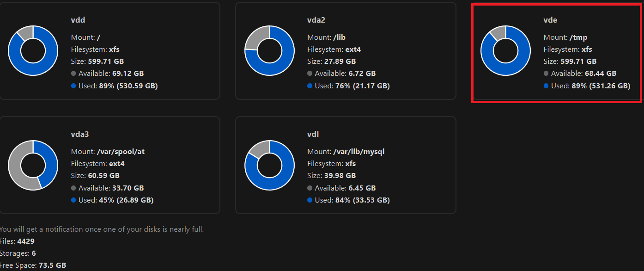Select the vdl disk title
Viewport: 644px width, 271px height.
pos(313,134)
